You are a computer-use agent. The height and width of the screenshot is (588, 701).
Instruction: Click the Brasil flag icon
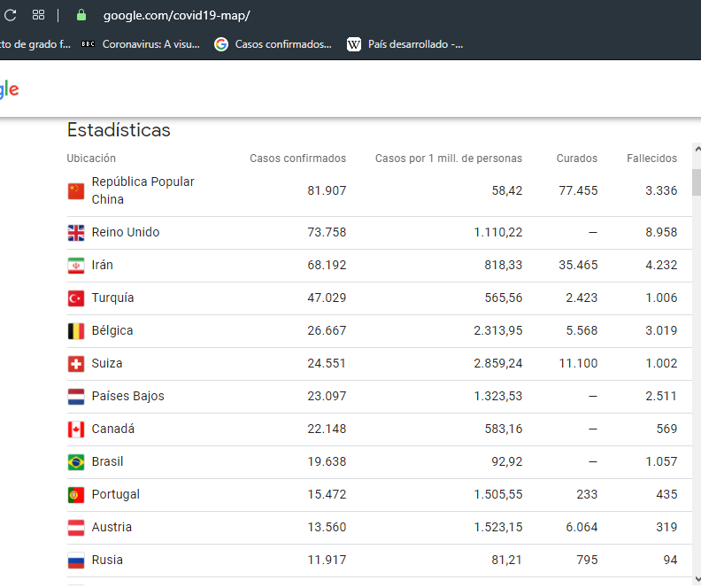[x=76, y=462]
